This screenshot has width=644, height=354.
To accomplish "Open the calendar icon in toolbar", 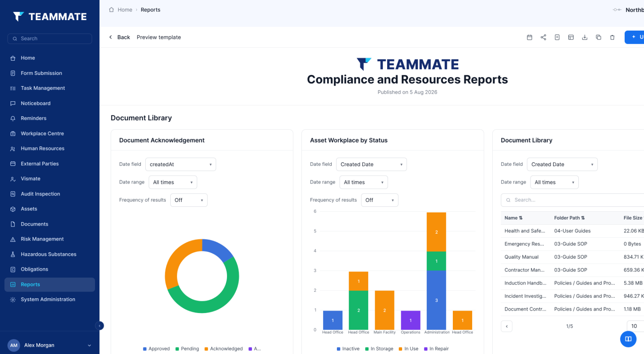I will click(530, 37).
